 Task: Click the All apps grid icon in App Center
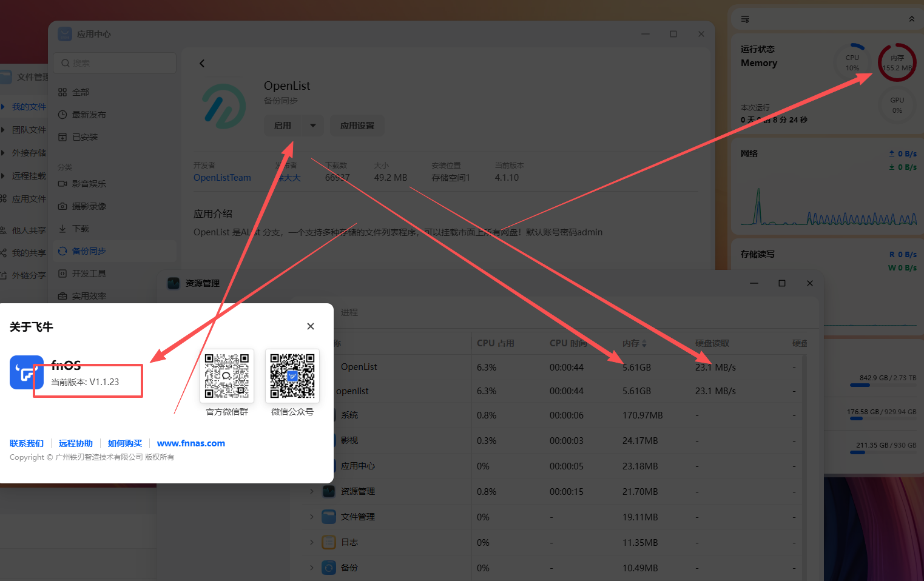(x=62, y=92)
